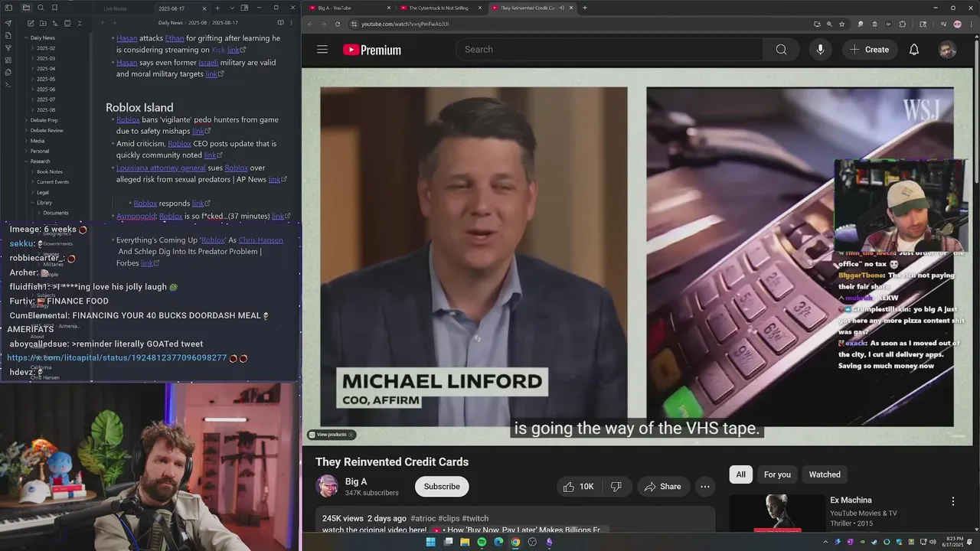This screenshot has width=980, height=551.
Task: Open more actions ellipsis under the video
Action: tap(705, 487)
